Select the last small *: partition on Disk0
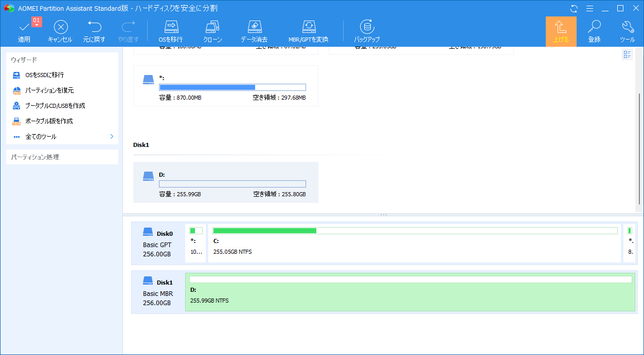Screen dimensions: 644x355 pyautogui.click(x=630, y=244)
